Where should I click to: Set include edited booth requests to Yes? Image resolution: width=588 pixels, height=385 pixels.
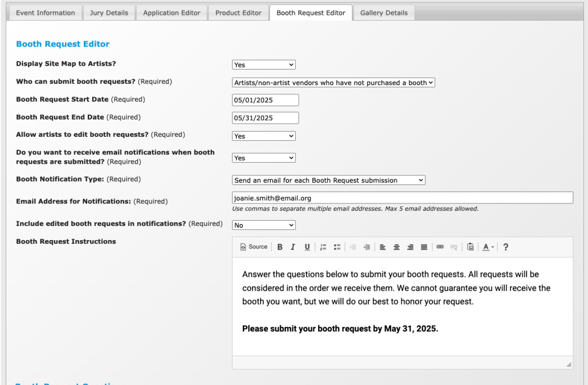(264, 225)
